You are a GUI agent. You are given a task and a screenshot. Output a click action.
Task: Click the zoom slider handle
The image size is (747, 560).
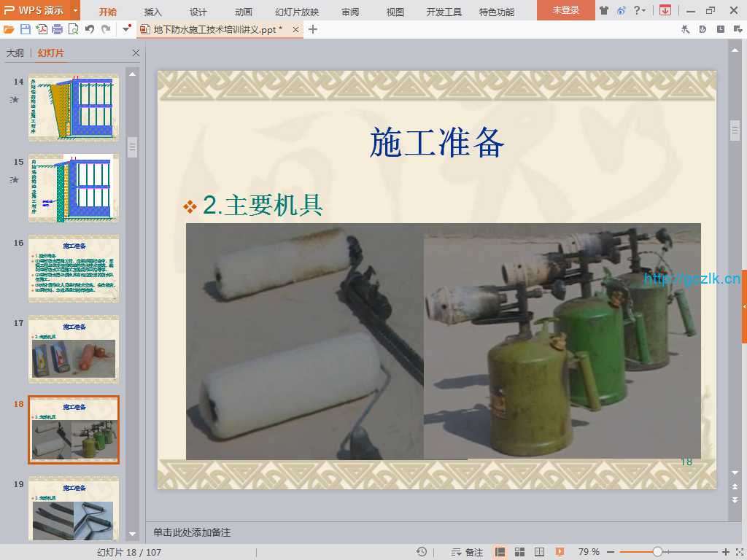pyautogui.click(x=657, y=552)
